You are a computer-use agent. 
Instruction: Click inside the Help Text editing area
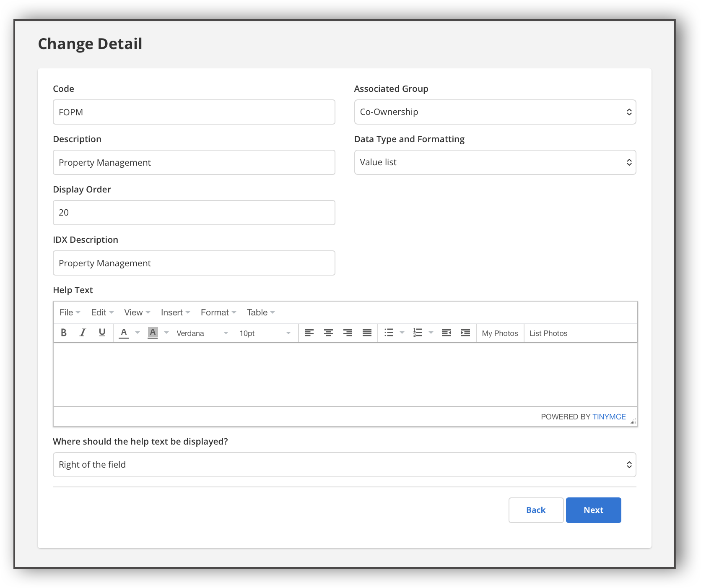[x=345, y=375]
